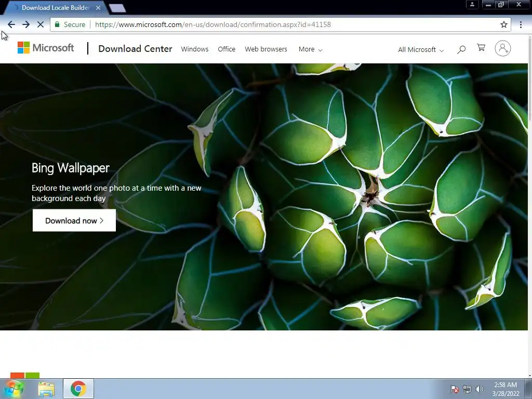Screen dimensions: 532x399
Task: Stop page loading with the X button
Action: point(41,24)
